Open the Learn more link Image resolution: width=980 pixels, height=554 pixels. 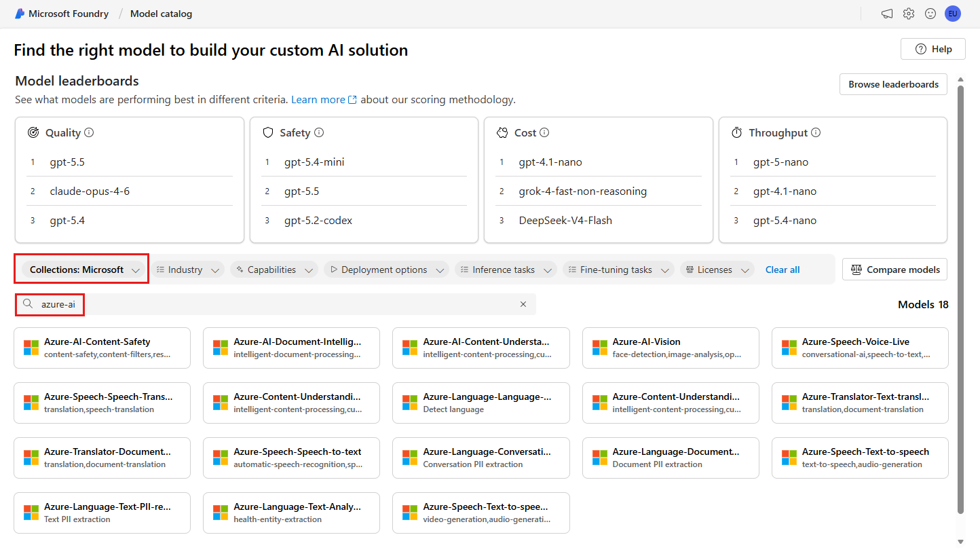[324, 100]
